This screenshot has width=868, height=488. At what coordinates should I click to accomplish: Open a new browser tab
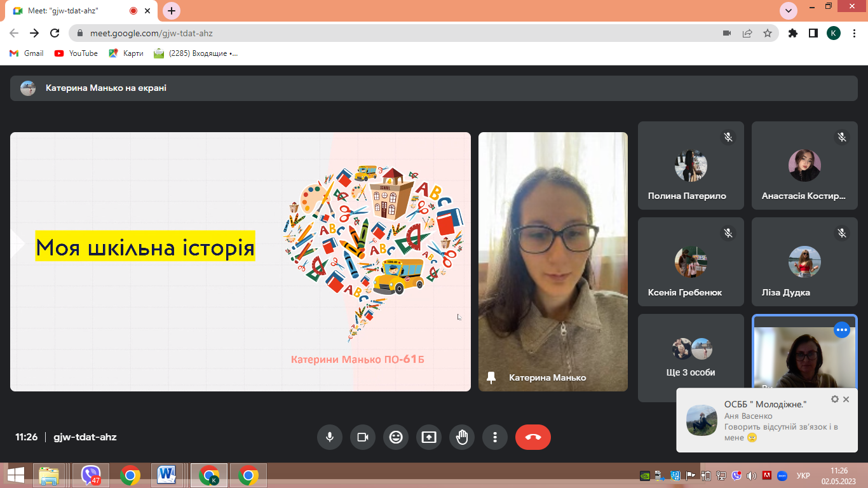pyautogui.click(x=172, y=11)
